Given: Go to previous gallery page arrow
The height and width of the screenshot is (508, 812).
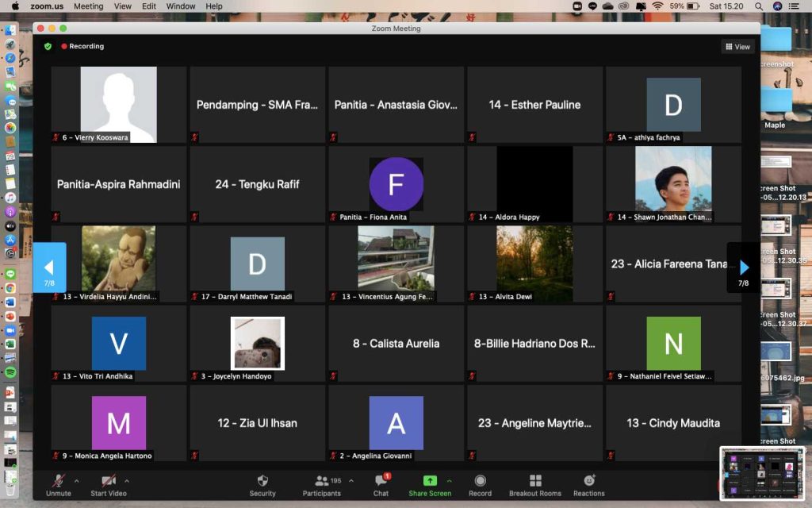Looking at the screenshot, I should tap(49, 267).
